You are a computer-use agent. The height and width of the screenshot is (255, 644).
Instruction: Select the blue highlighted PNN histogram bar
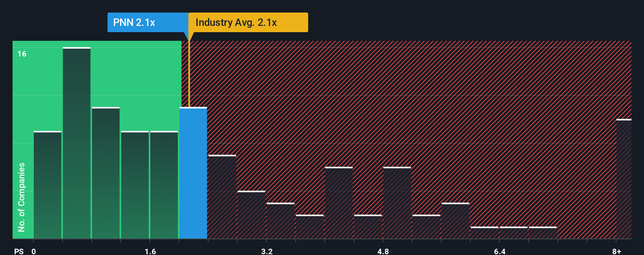click(x=193, y=173)
